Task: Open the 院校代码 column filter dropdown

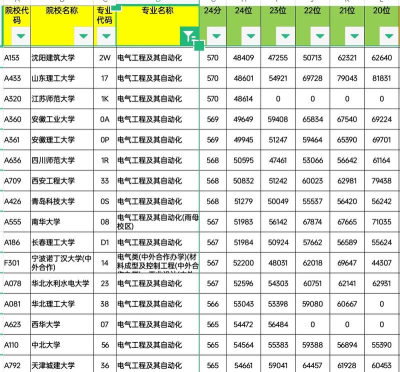Action: (21, 36)
